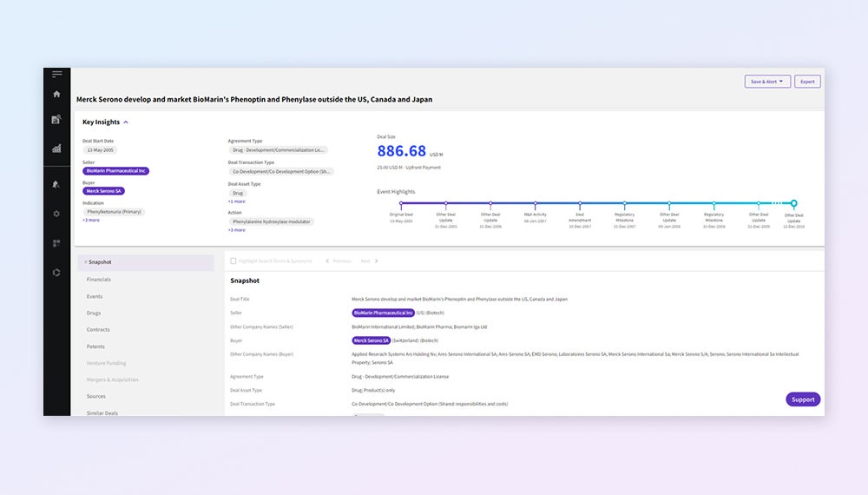Click the Export button

(x=807, y=82)
